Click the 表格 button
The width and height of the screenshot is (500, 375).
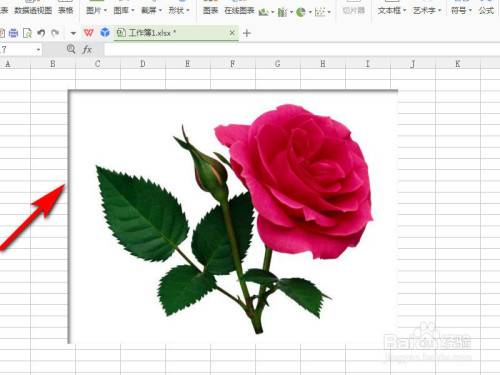tap(66, 11)
